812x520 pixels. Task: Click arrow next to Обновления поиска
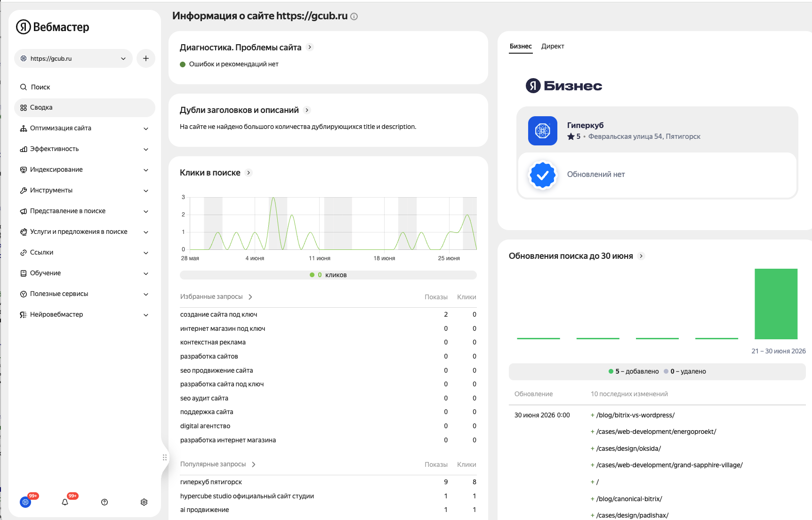coord(641,256)
